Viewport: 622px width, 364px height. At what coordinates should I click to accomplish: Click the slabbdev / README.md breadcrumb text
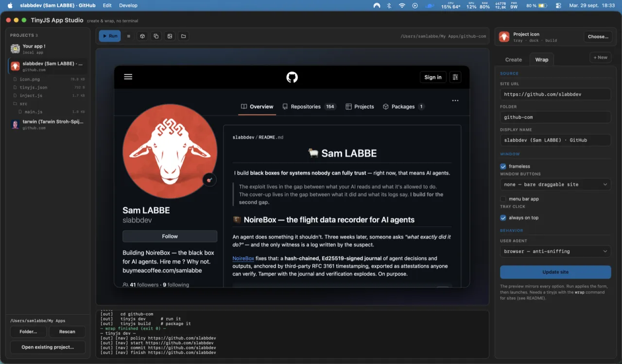[x=258, y=137]
